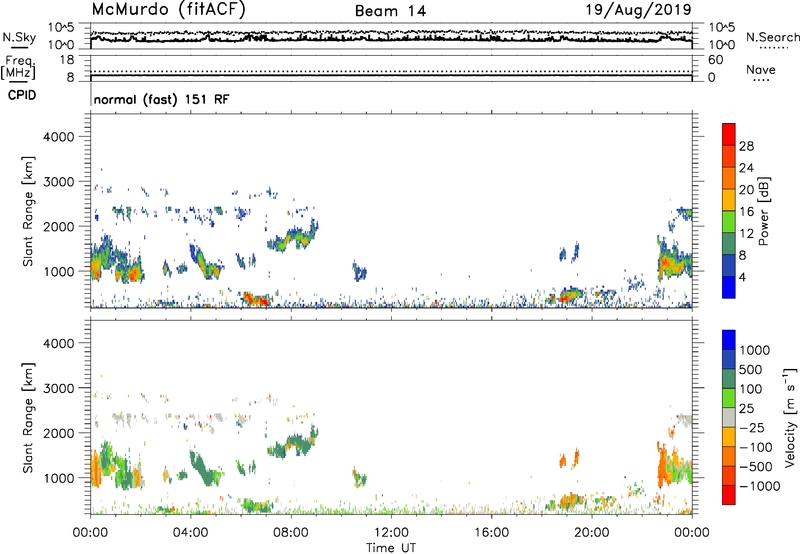Image resolution: width=800 pixels, height=554 pixels.
Task: Pick the Velocity segment between -25 and -100
Action: pyautogui.click(x=729, y=437)
